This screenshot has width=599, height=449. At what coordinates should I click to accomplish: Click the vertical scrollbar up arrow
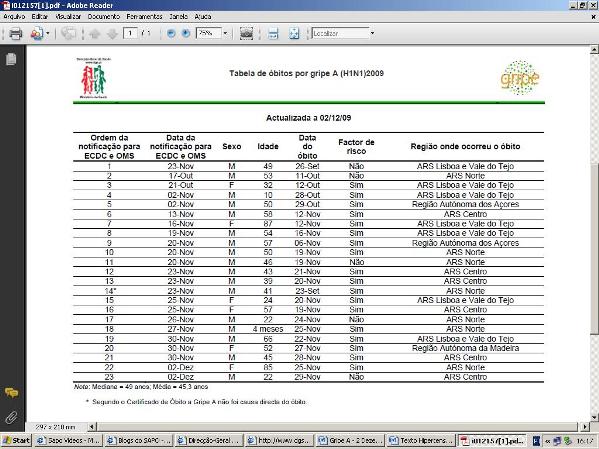(594, 49)
